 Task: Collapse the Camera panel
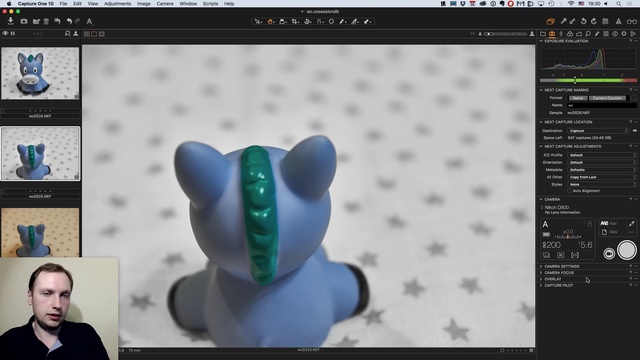click(542, 199)
